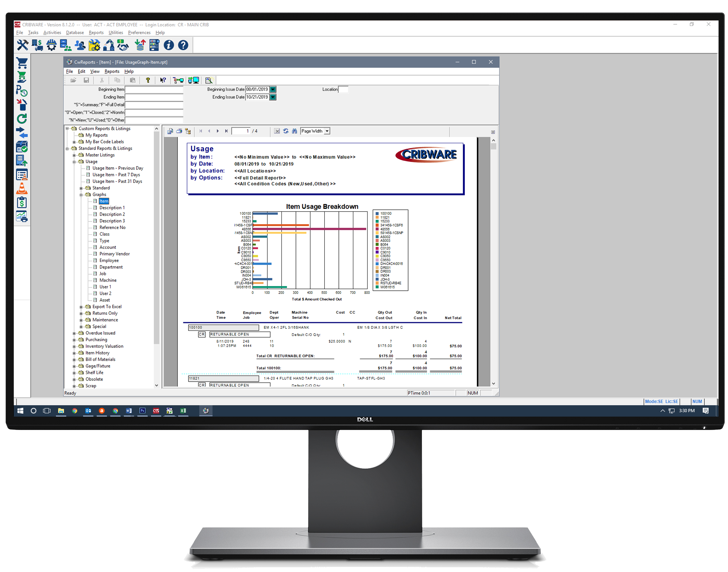728x572 pixels.
Task: Click the context help arrow-question toolbar icon
Action: click(x=163, y=80)
